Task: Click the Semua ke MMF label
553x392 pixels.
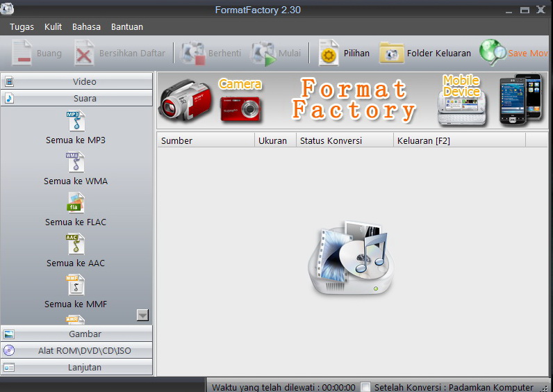Action: pyautogui.click(x=76, y=304)
